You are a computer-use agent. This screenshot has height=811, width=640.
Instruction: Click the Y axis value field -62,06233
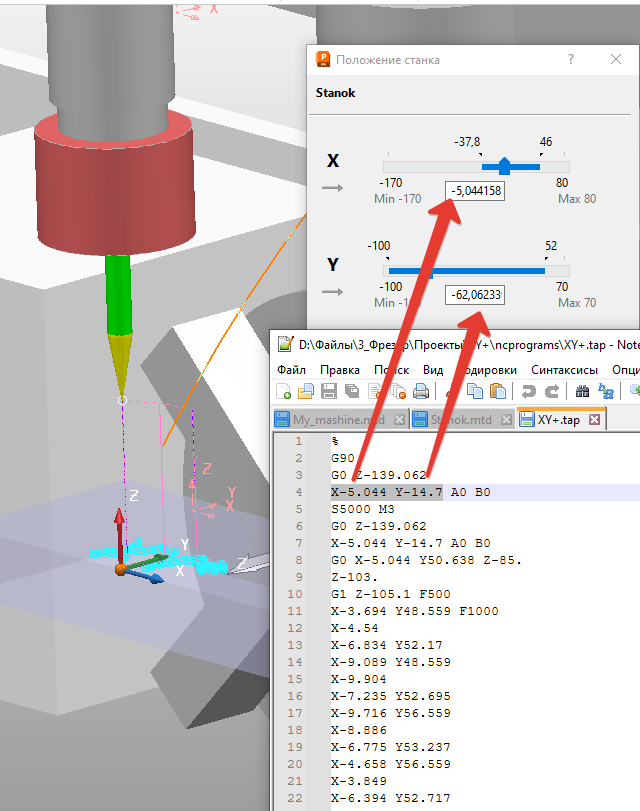(475, 295)
